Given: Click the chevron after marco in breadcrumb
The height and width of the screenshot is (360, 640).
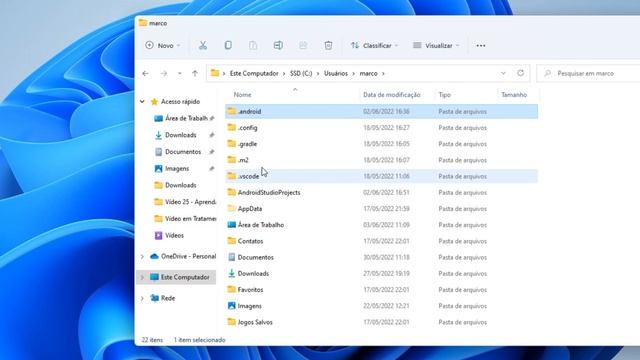Looking at the screenshot, I should [x=383, y=73].
